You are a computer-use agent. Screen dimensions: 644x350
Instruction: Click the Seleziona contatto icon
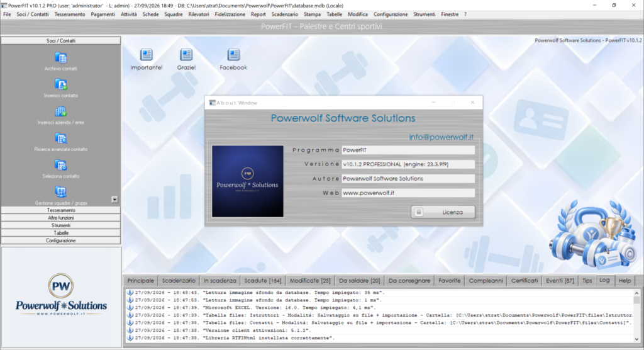pos(61,166)
